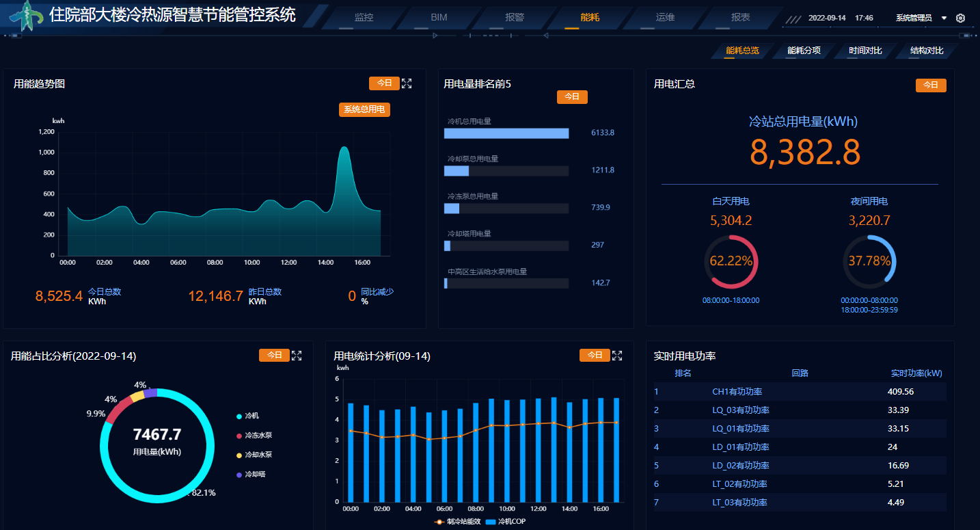Open the 系统管理员 user dropdown arrow
980x530 pixels.
coord(944,18)
